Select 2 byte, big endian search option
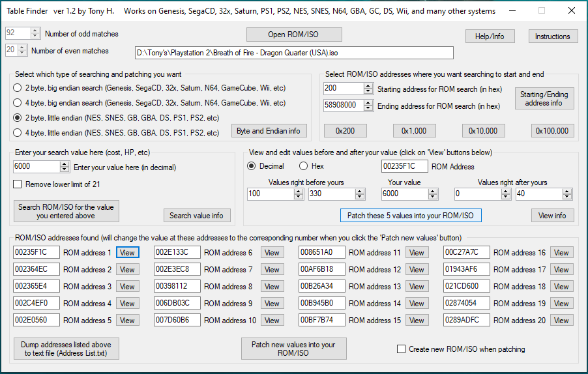The height and width of the screenshot is (374, 588). click(18, 87)
